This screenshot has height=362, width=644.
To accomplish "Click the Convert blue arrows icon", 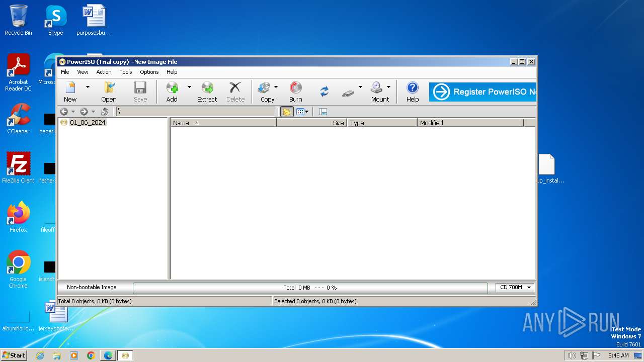I will [324, 92].
